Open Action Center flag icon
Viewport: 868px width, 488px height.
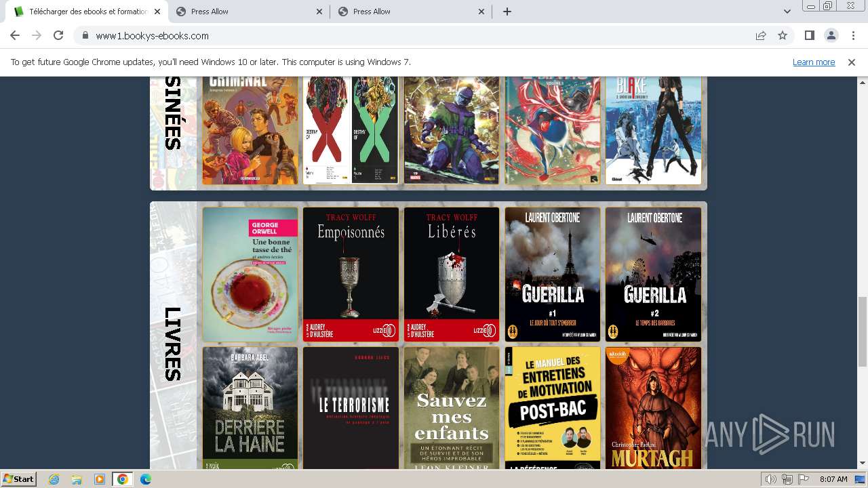[x=804, y=479]
